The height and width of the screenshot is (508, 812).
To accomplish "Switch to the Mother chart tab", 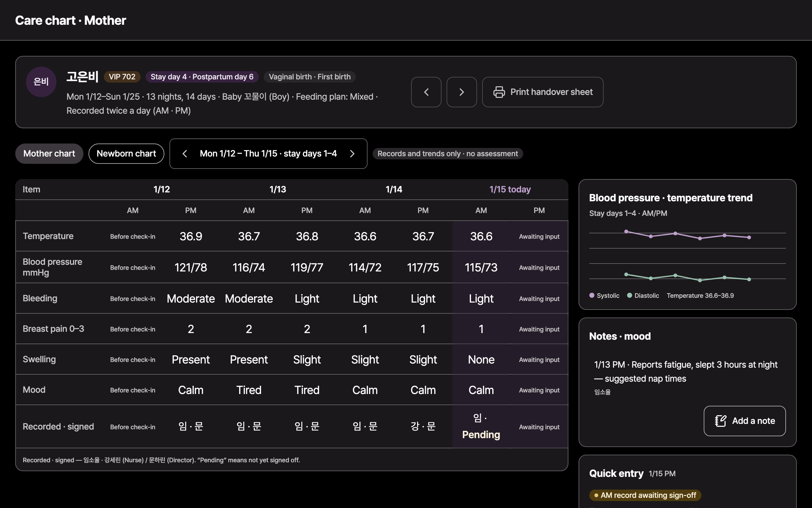I will coord(49,154).
